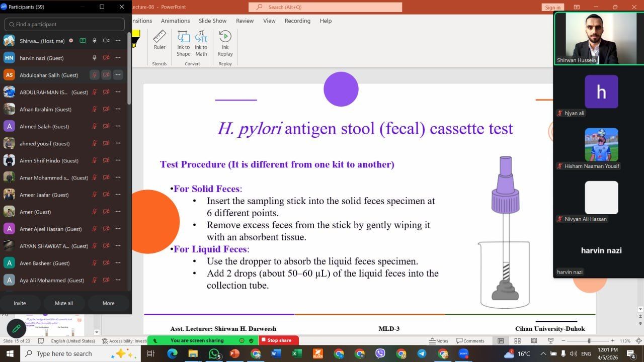This screenshot has width=644, height=362.
Task: Toggle the host's video camera icon
Action: 106,41
